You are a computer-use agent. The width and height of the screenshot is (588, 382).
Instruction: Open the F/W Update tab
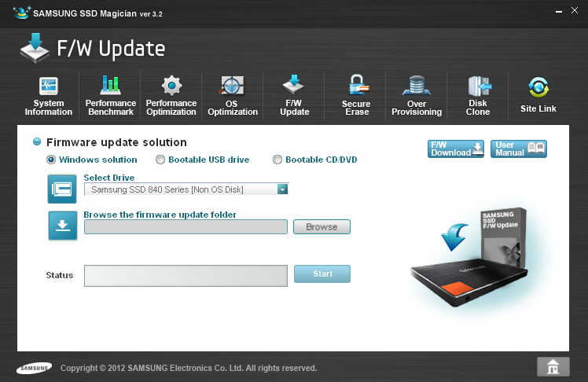tap(294, 96)
